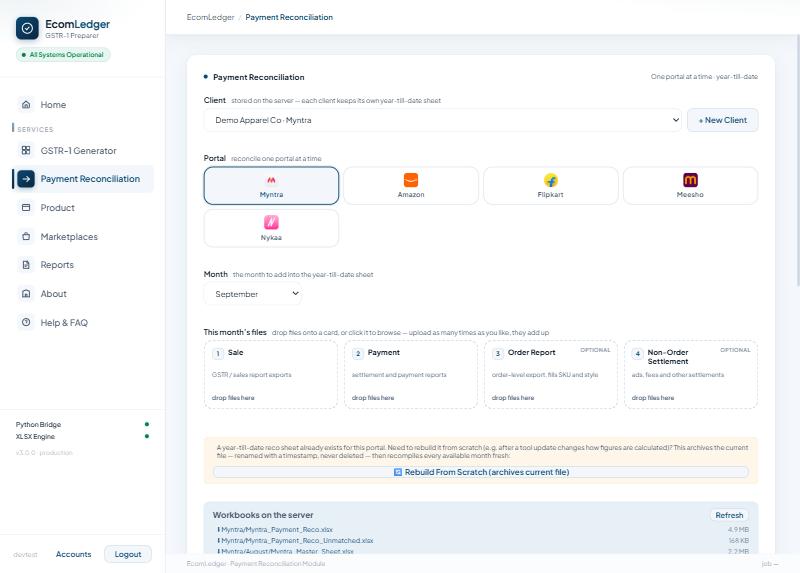Select the Nykaa portal card
Screen dimensions: 800x573
pyautogui.click(x=271, y=229)
